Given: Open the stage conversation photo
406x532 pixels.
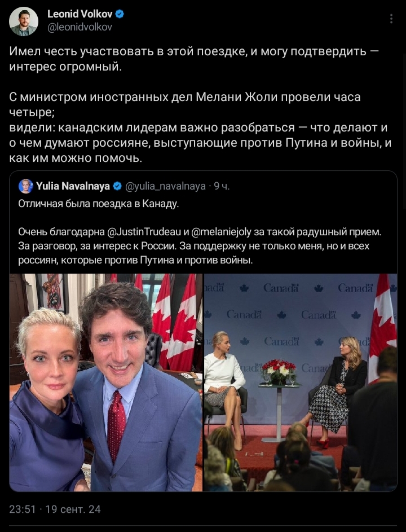Looking at the screenshot, I should click(300, 382).
